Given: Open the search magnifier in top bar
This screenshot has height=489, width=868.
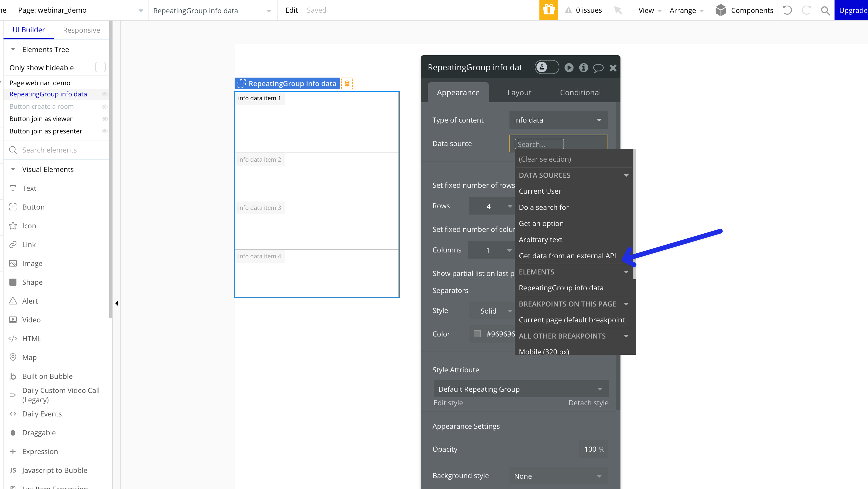Looking at the screenshot, I should tap(825, 11).
